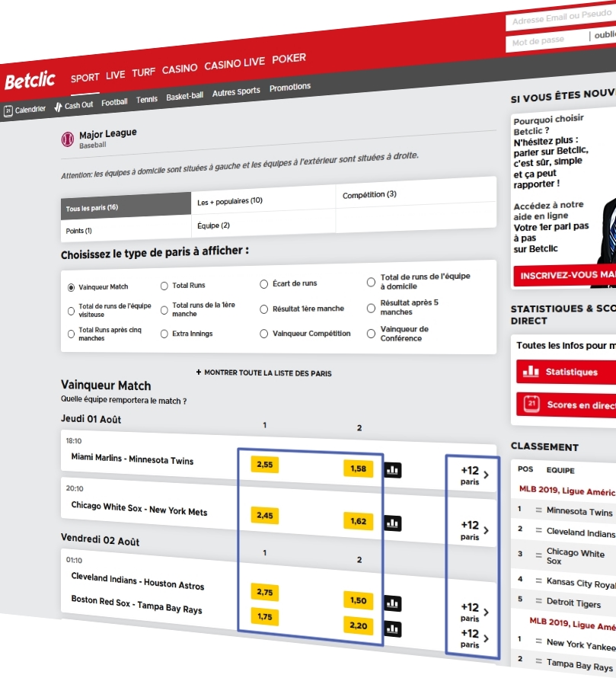The width and height of the screenshot is (616, 678).
Task: Choose the Vainqueur Compétition option
Action: coord(263,334)
